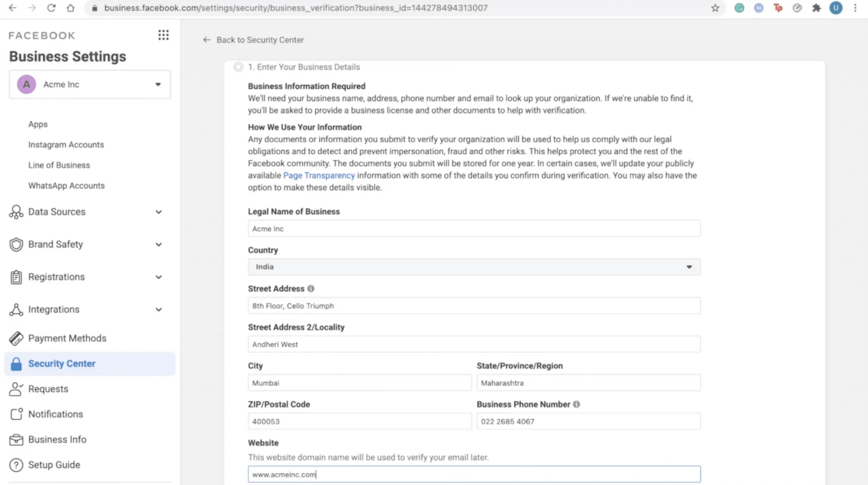Click the Security Center lock icon
This screenshot has height=485, width=868.
tap(16, 364)
